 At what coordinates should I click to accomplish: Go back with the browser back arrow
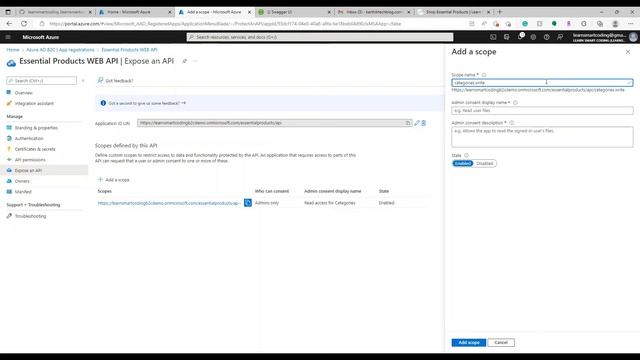click(9, 24)
